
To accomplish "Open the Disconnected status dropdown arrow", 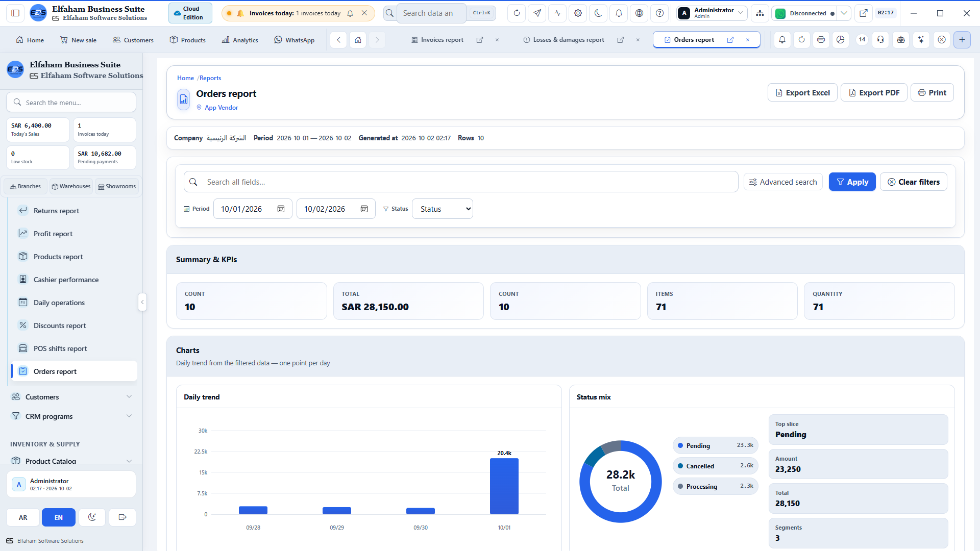I will pyautogui.click(x=844, y=13).
